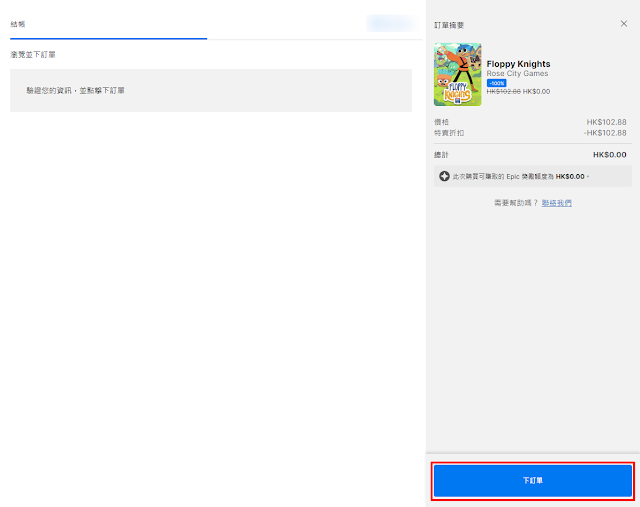
Task: Click the 特賣折扣 sale discount label
Action: (449, 133)
